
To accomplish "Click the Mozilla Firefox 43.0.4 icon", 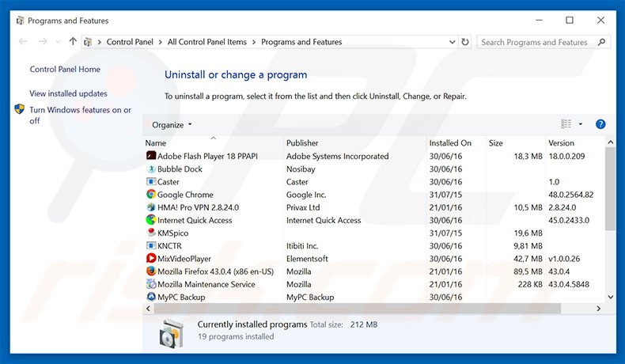I will pyautogui.click(x=151, y=271).
